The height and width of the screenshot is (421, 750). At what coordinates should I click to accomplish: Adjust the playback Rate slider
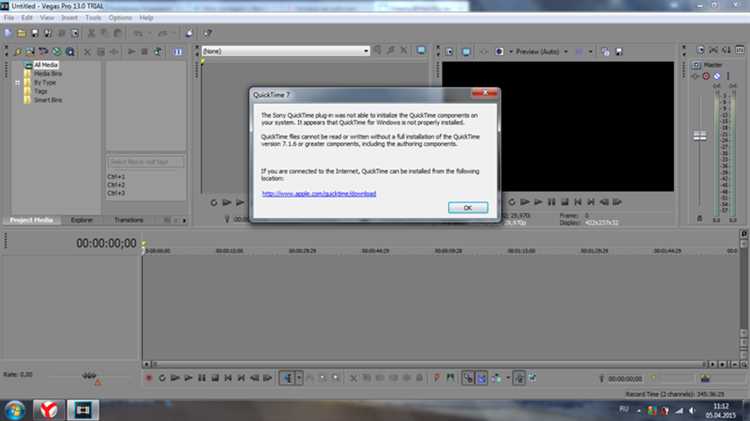[x=89, y=376]
